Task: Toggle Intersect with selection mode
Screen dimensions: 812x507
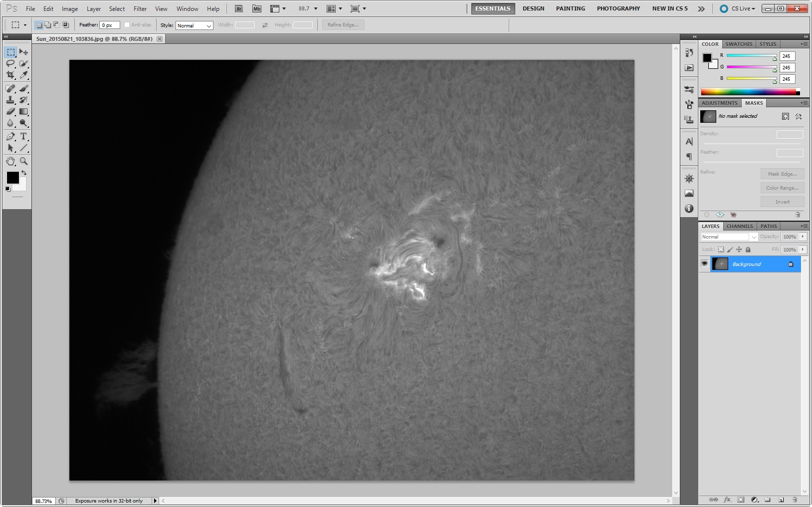Action: tap(65, 25)
